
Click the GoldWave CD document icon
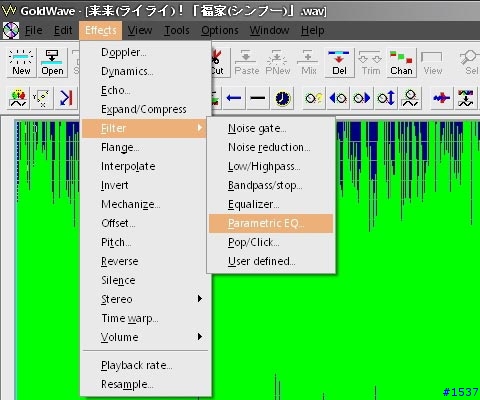pos(11,30)
